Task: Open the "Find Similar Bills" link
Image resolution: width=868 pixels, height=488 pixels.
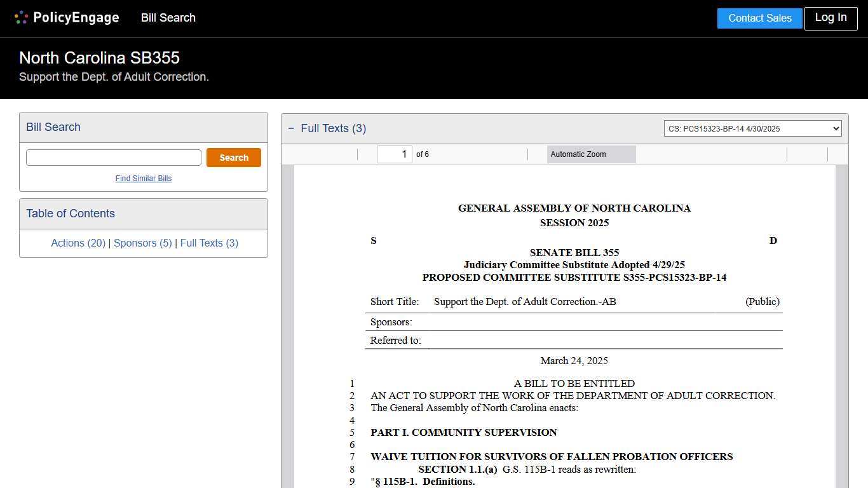Action: [144, 179]
